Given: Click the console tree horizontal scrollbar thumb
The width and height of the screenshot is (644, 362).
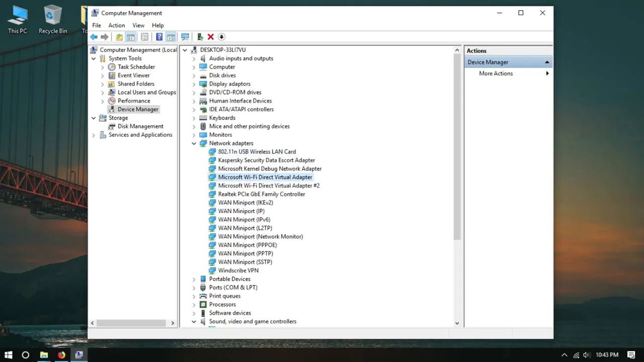Looking at the screenshot, I should click(131, 323).
